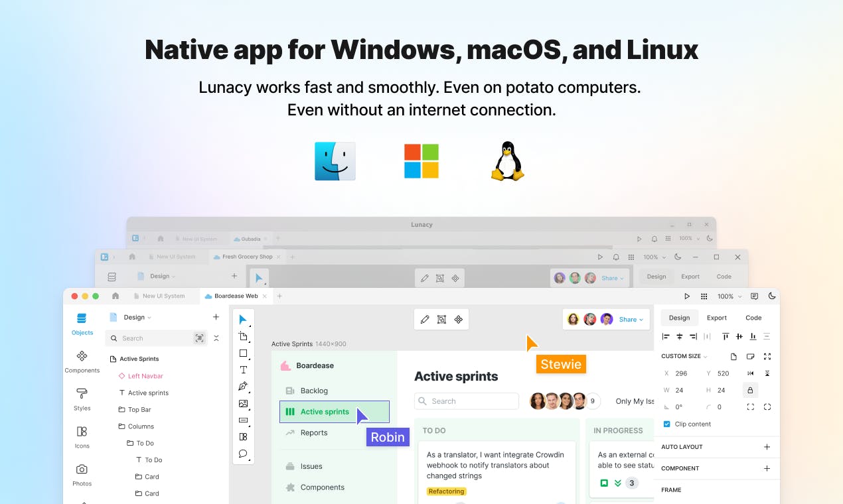The image size is (843, 504).
Task: Select the Top Bar layer folder
Action: pos(135,410)
